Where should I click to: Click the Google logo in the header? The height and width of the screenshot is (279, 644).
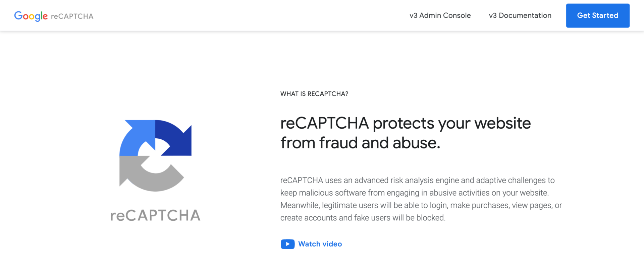(31, 16)
